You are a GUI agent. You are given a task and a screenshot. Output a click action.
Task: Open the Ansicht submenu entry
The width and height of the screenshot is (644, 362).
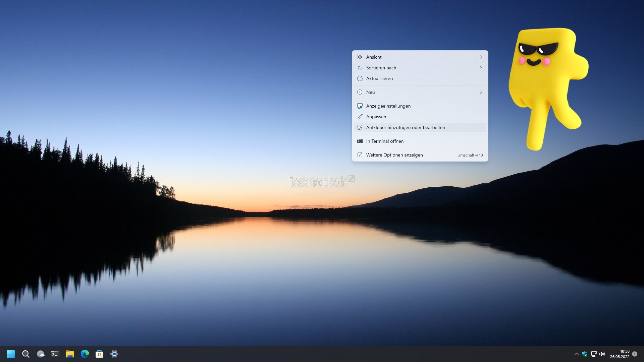pos(420,57)
